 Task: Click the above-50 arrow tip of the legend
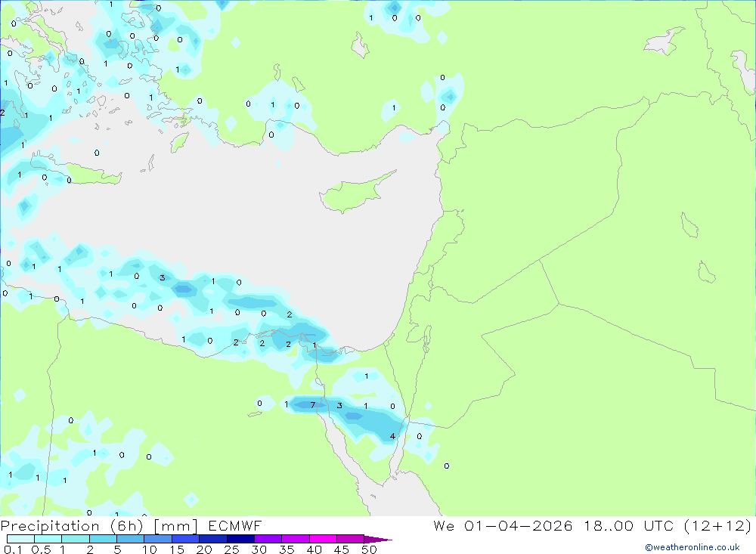378,540
